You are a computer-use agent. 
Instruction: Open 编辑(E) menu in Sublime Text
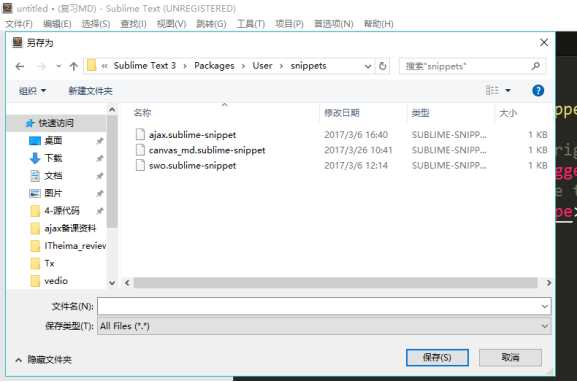tap(57, 24)
